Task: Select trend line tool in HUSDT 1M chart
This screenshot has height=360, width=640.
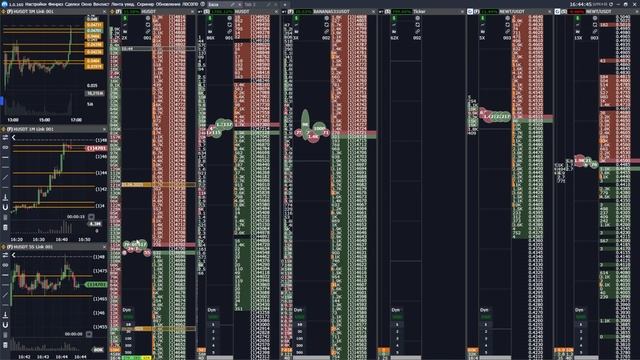Action: pos(5,178)
